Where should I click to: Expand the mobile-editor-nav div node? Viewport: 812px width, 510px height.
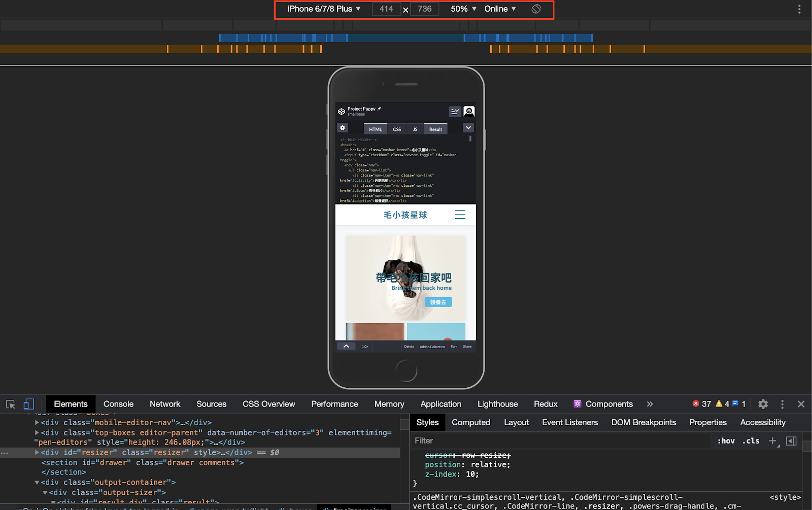(x=37, y=422)
